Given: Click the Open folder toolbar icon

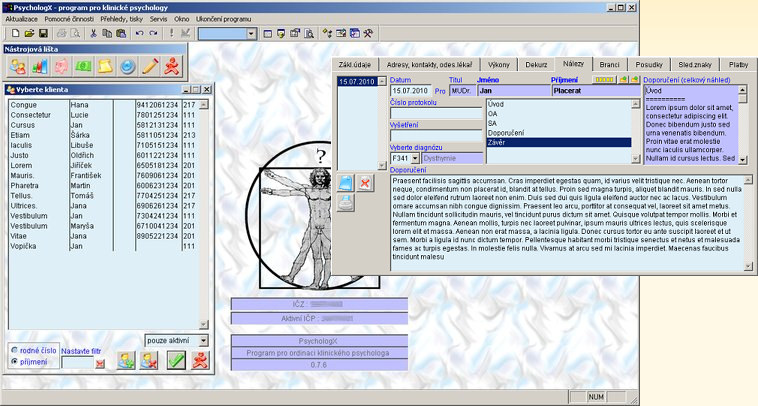Looking at the screenshot, I should point(29,33).
